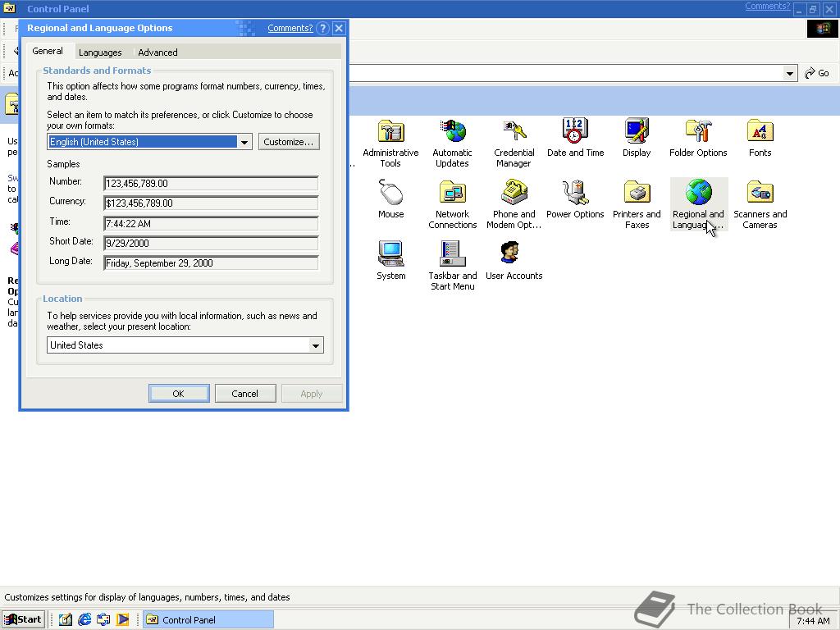This screenshot has height=630, width=840.
Task: Open Phone and Modem Options icon
Action: (514, 193)
